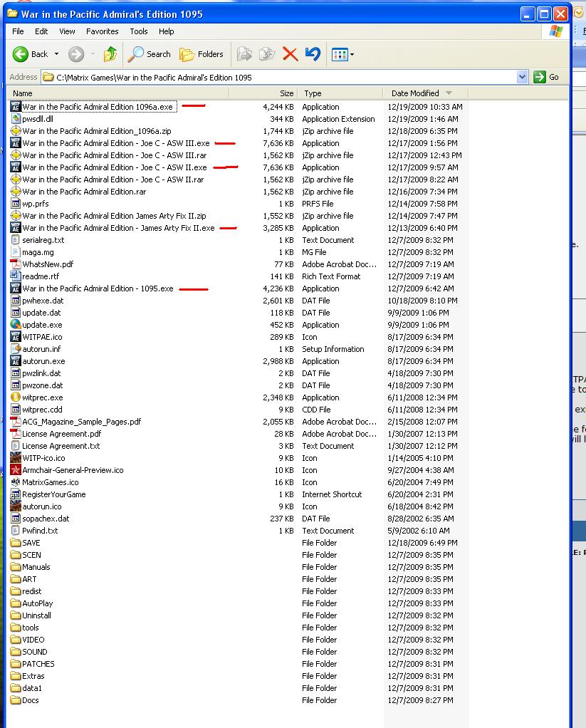Select the WhatsNew.pdf icon
The image size is (586, 728).
pos(16,264)
